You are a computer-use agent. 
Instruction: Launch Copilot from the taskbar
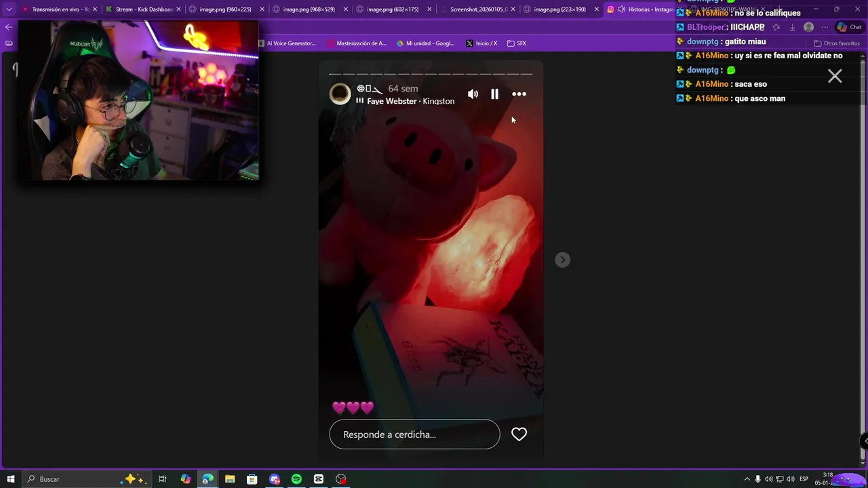[185, 479]
